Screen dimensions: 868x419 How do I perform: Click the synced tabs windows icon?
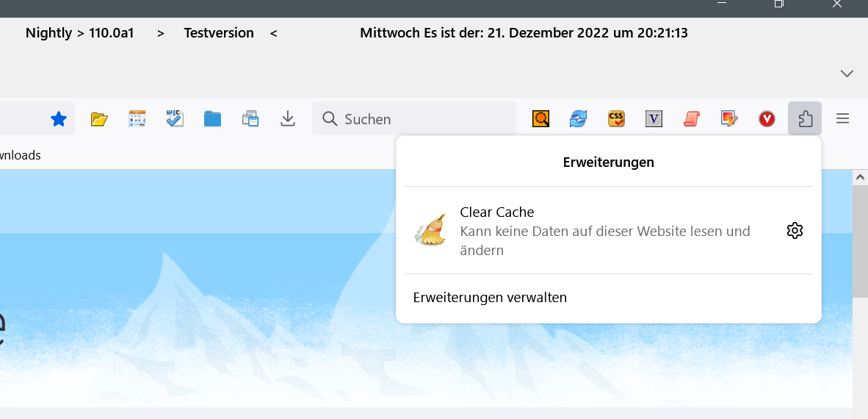click(x=250, y=118)
